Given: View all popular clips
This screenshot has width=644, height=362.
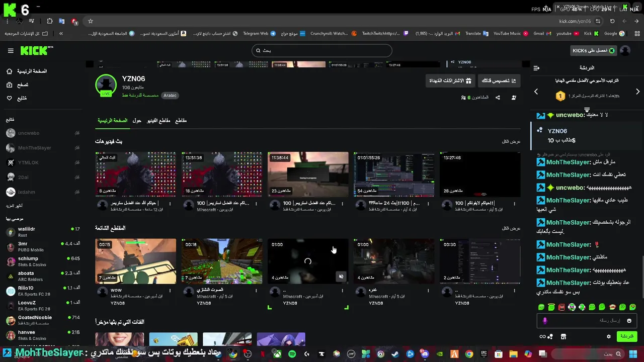Looking at the screenshot, I should pos(511,228).
